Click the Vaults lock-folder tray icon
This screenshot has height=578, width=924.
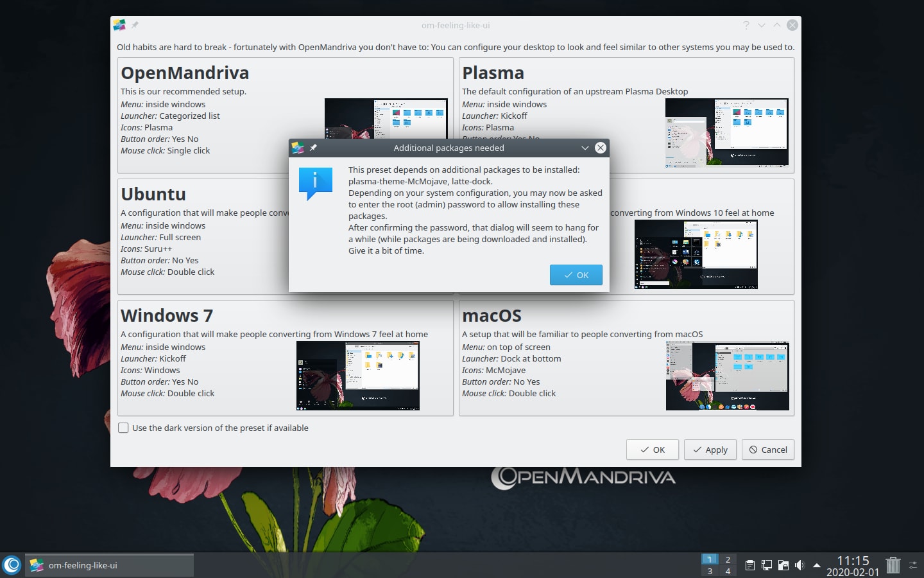point(783,565)
